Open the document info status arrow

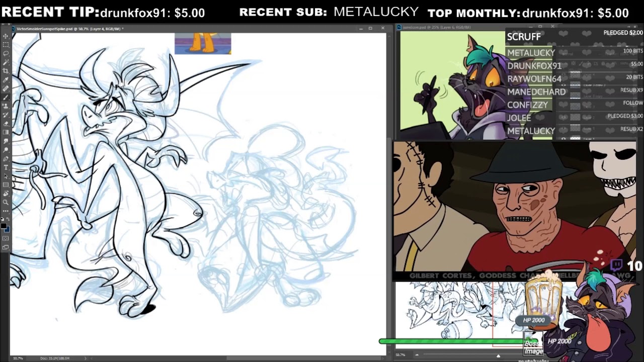[x=85, y=358]
